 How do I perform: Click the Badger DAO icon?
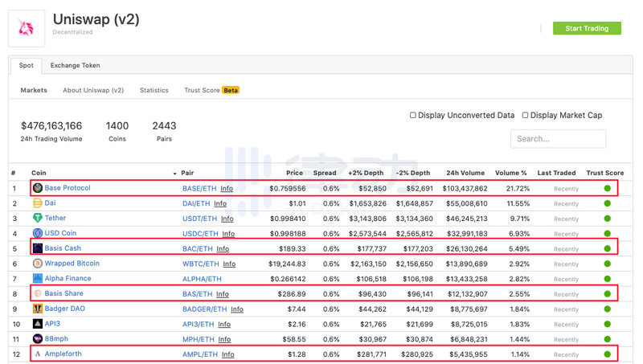(38, 309)
